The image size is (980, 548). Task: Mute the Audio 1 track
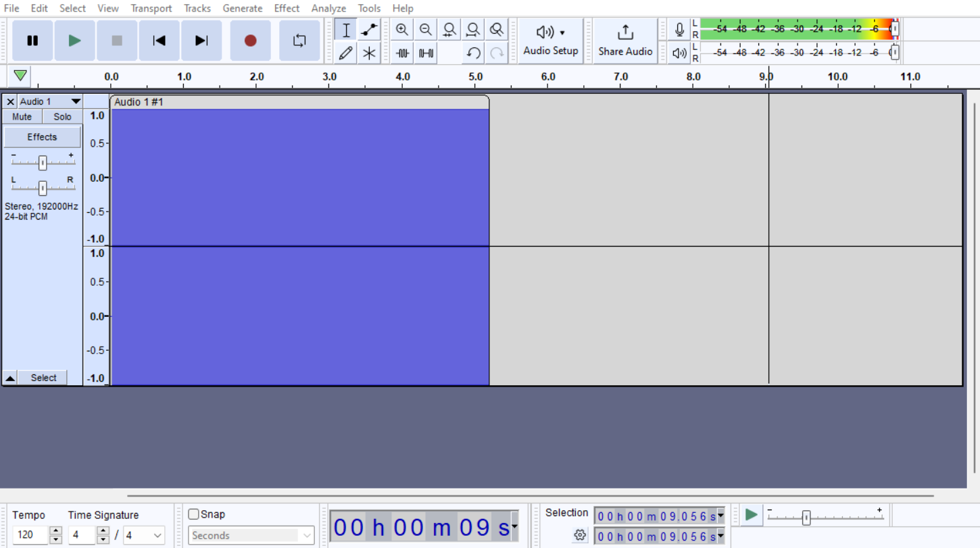[x=22, y=117]
